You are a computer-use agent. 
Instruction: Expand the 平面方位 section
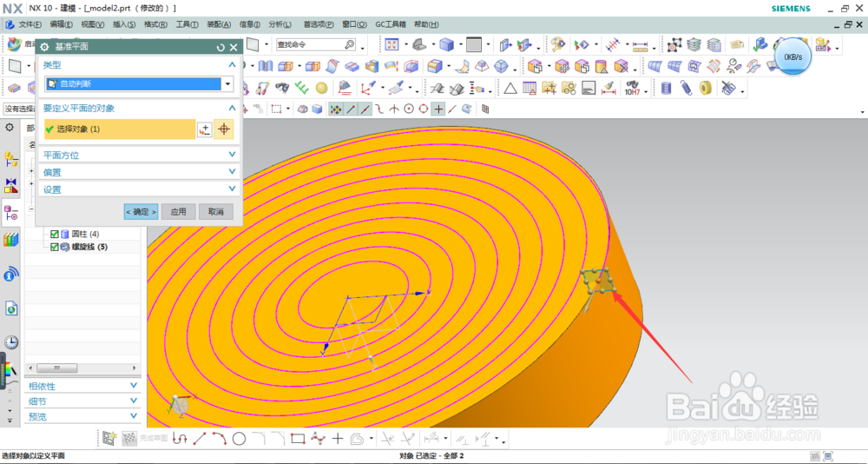[233, 156]
